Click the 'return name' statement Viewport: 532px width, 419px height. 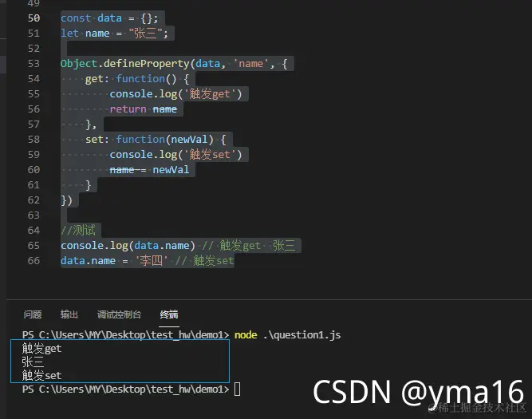[x=144, y=109]
